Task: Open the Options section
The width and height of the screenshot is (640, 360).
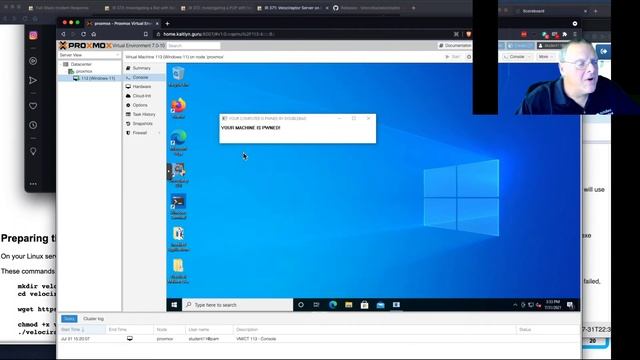Action: click(x=140, y=105)
